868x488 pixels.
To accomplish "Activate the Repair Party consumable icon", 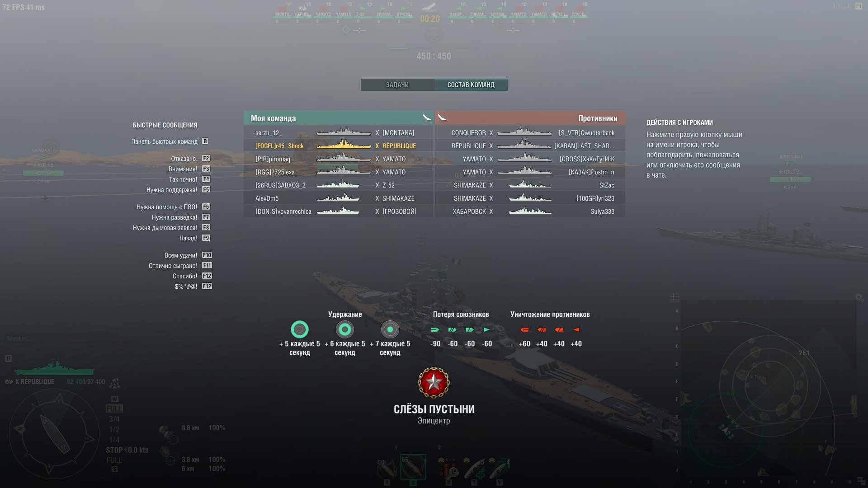I will click(x=474, y=469).
